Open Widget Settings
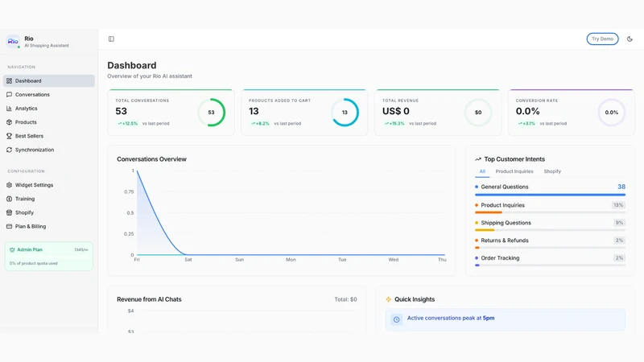 coord(49,185)
